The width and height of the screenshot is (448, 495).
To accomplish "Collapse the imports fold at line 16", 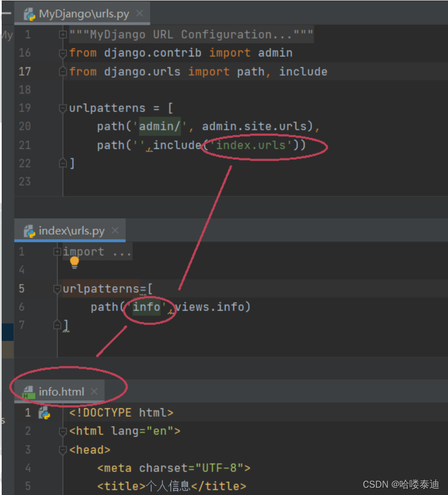I will pyautogui.click(x=63, y=53).
